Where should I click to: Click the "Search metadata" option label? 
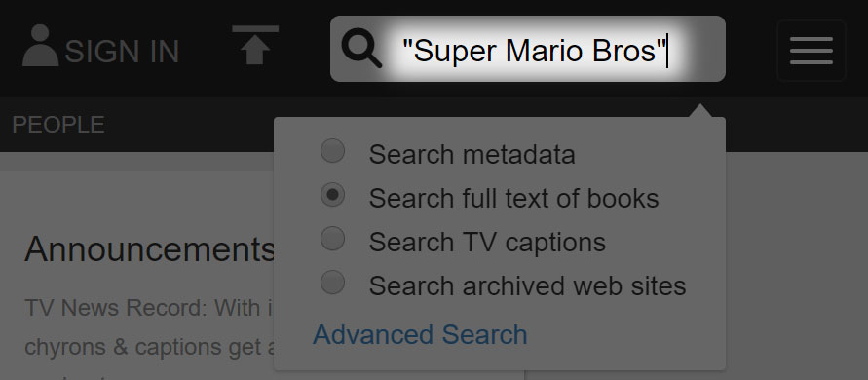472,155
